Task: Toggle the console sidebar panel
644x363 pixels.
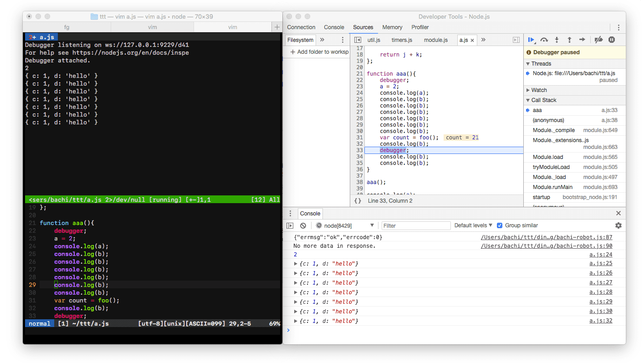Action: point(290,225)
